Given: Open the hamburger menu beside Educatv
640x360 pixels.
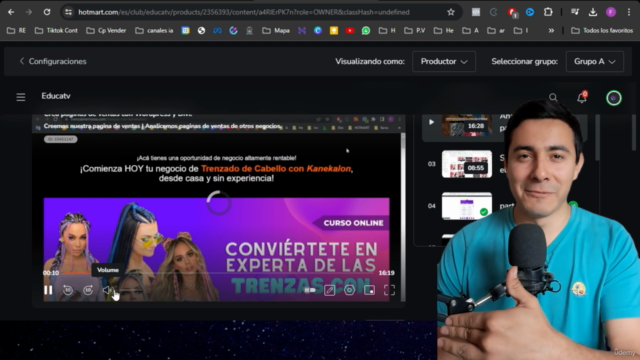Looking at the screenshot, I should 21,97.
